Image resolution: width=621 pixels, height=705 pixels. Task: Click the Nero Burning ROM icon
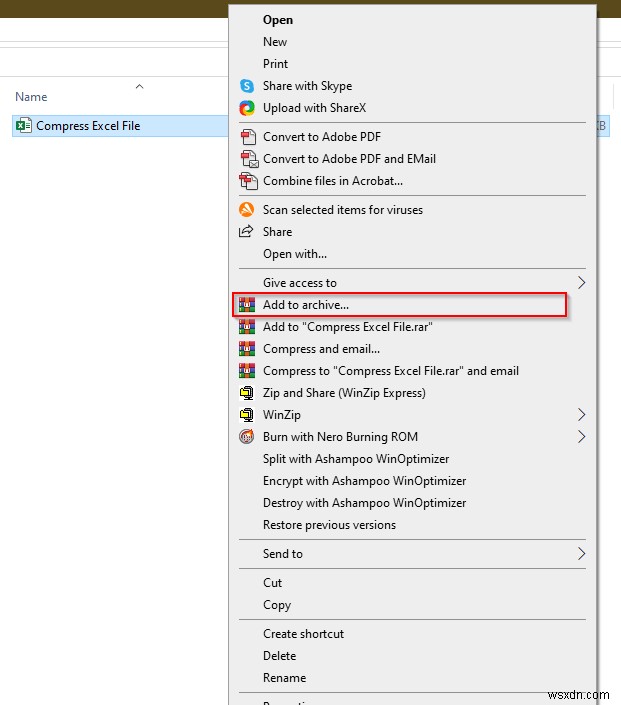tap(247, 437)
